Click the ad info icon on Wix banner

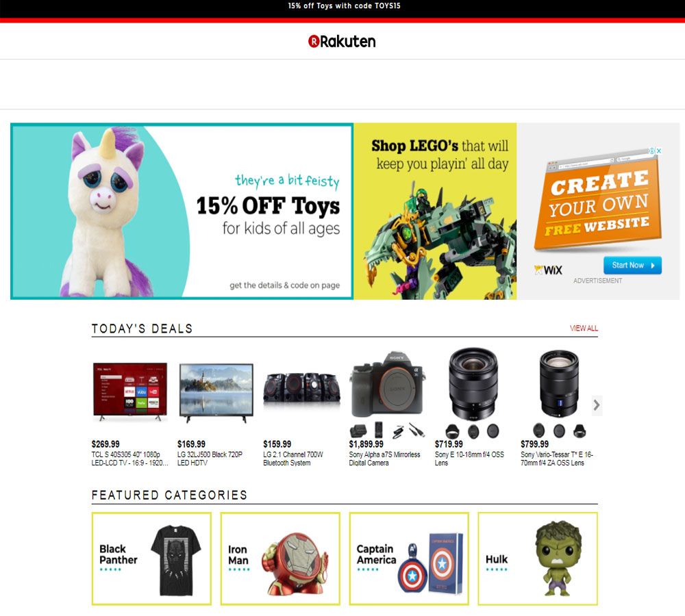click(652, 151)
